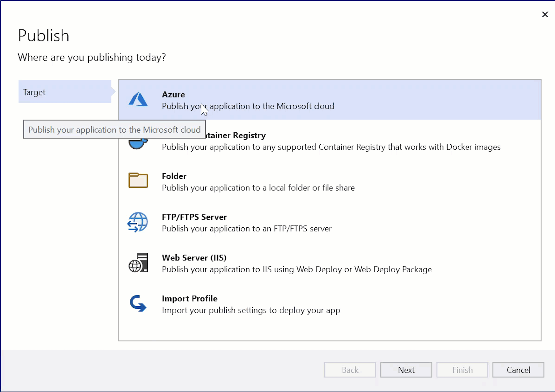Click the Docker Container Registry whale icon
The image size is (555, 392).
point(138,144)
